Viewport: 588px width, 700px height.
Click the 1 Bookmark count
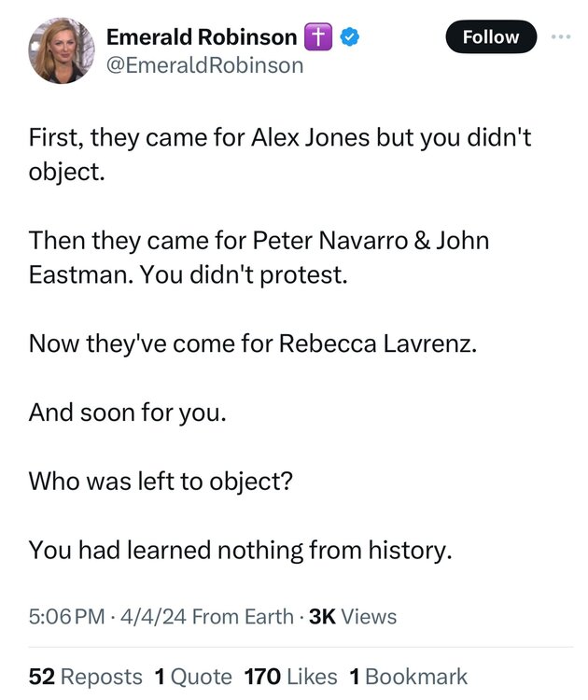pos(408,677)
